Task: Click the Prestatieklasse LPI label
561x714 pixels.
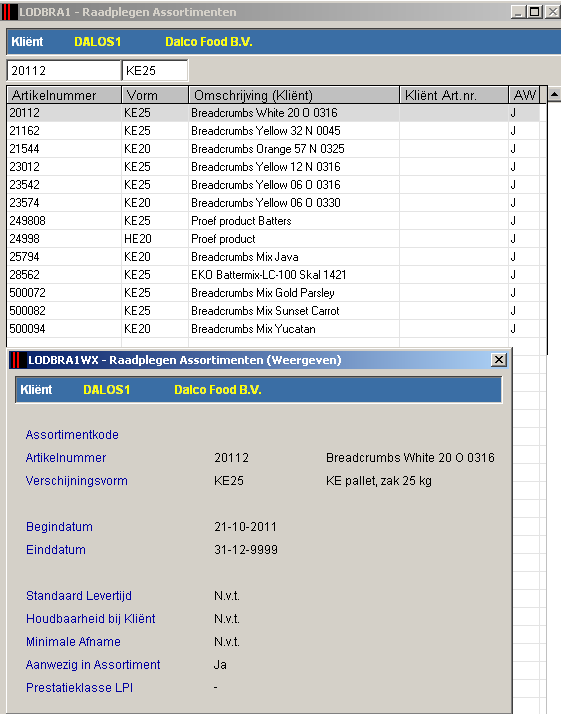Action: (x=79, y=688)
